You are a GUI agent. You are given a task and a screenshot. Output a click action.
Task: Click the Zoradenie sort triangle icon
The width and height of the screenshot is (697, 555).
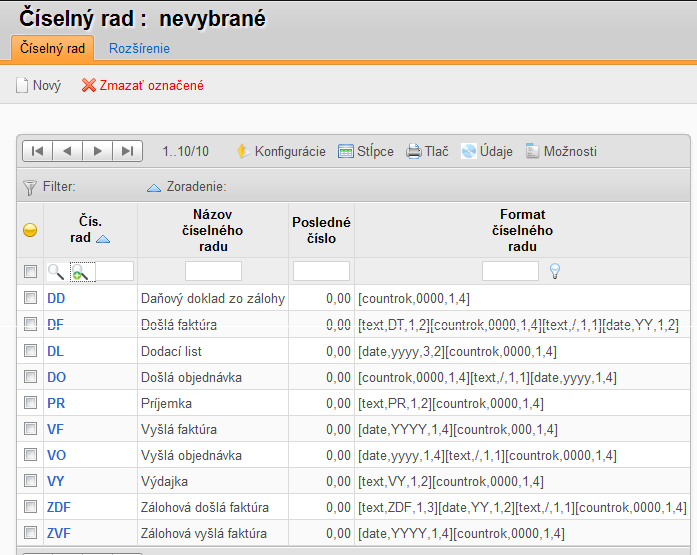click(154, 188)
